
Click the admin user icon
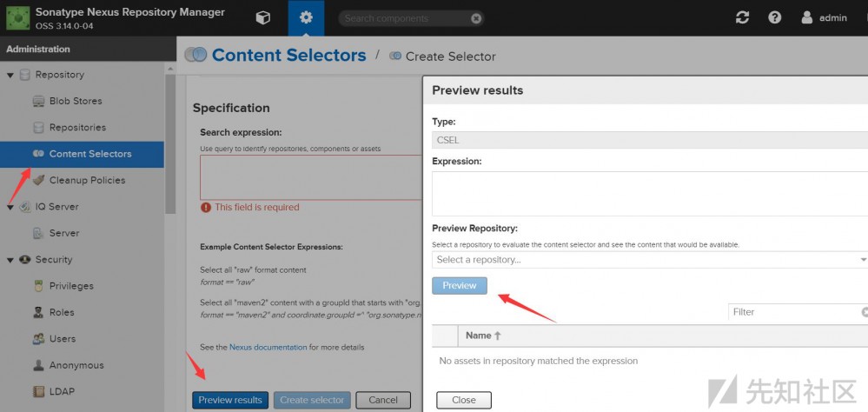pos(807,17)
